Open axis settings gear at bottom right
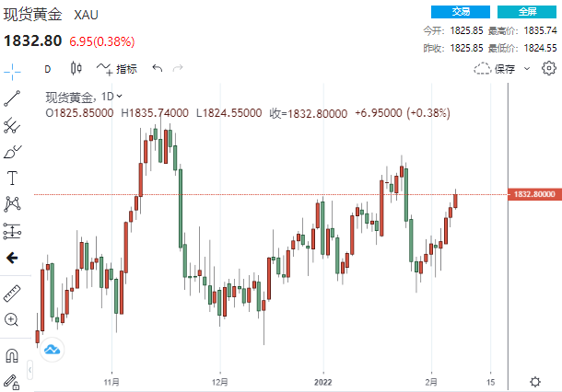Image resolution: width=562 pixels, height=392 pixels. 535,381
